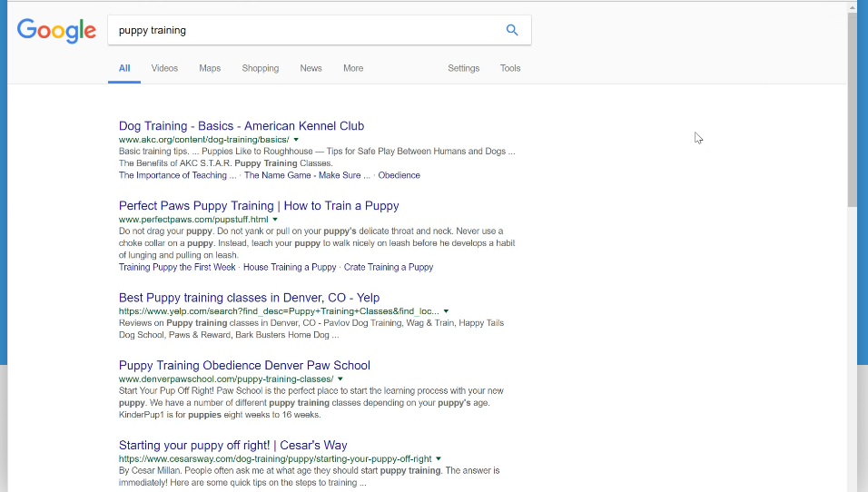Click the www.perfectpaws.com/pupstuff.html URL text
The image size is (868, 492).
pos(193,219)
